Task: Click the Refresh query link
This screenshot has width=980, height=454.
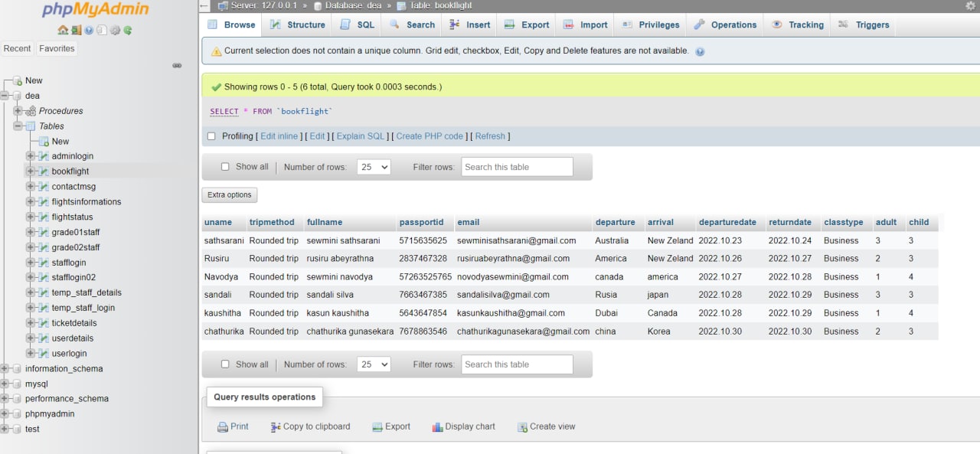Action: coord(490,136)
